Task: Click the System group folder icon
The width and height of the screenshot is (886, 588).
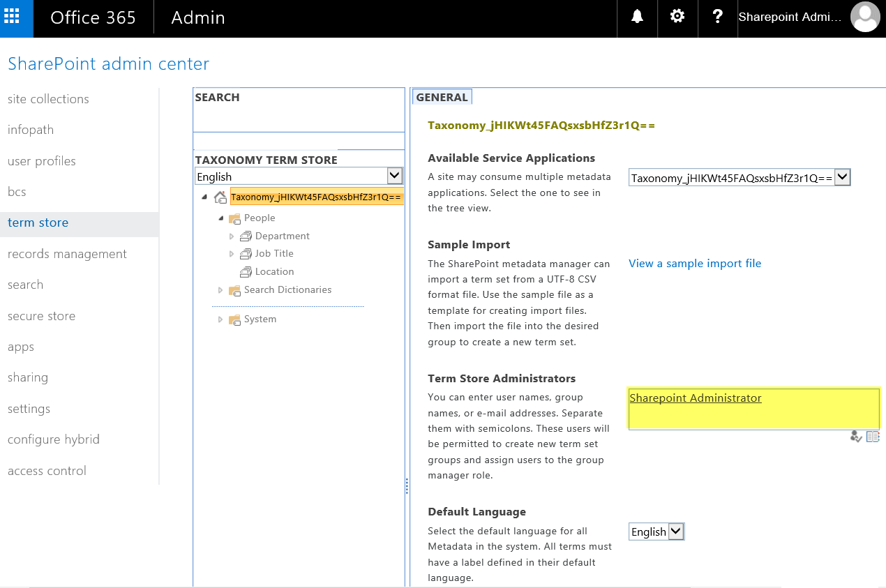Action: click(x=234, y=319)
